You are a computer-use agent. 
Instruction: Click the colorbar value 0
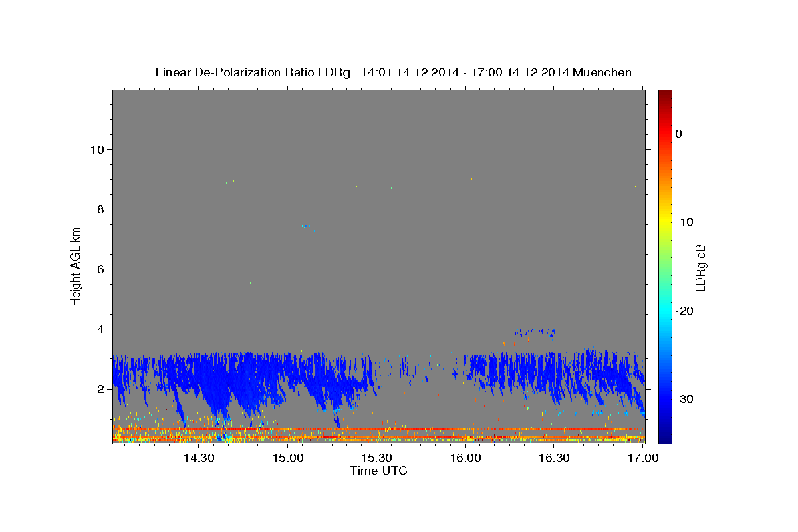678,134
